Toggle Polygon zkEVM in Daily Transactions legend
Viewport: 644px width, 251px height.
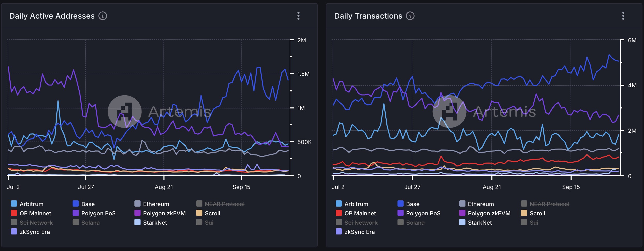[x=485, y=213]
